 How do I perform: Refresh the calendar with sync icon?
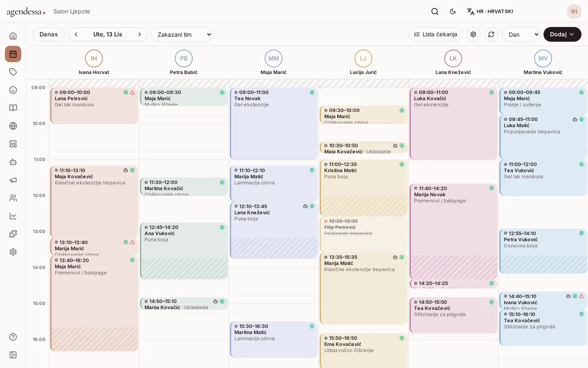pos(491,34)
